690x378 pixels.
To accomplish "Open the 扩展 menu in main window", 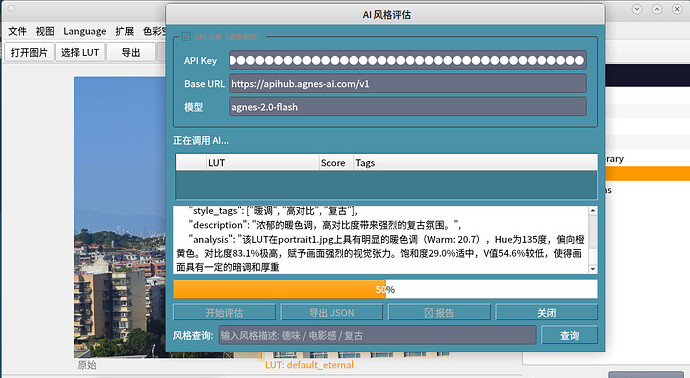I will point(125,31).
